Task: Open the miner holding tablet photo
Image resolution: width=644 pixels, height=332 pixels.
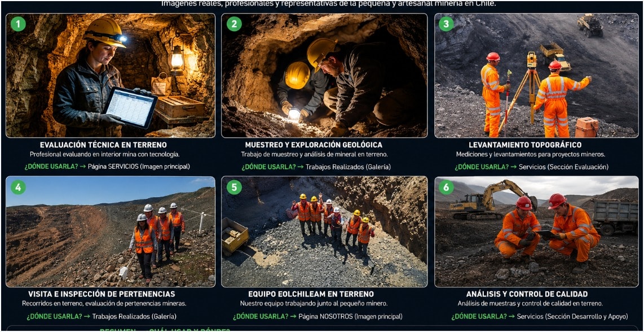Action: [x=111, y=75]
